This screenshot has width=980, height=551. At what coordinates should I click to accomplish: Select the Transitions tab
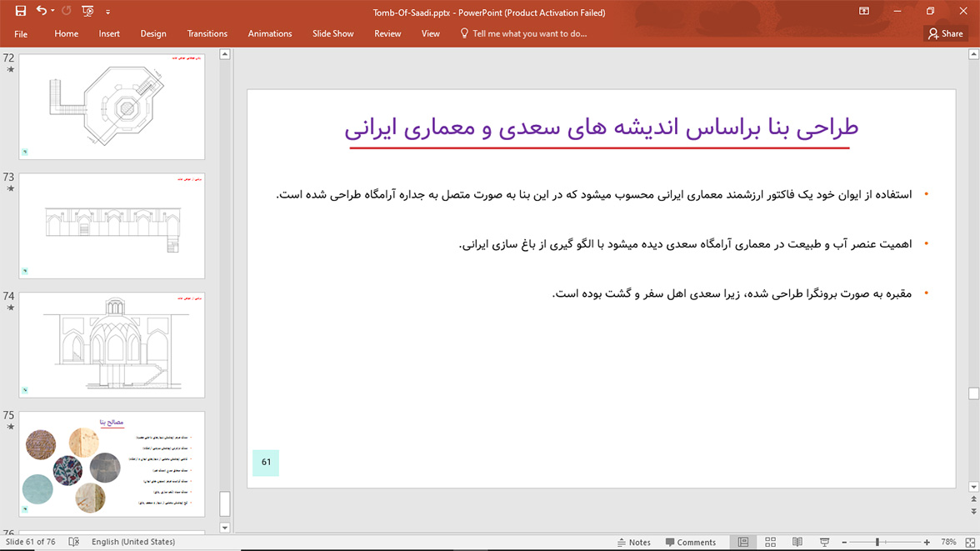coord(207,34)
